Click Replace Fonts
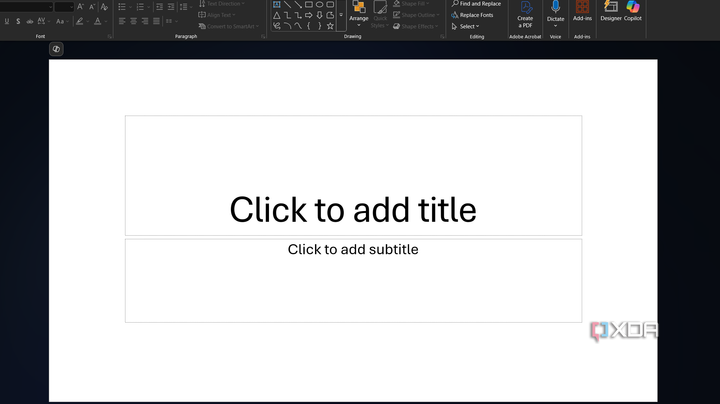 pos(472,15)
